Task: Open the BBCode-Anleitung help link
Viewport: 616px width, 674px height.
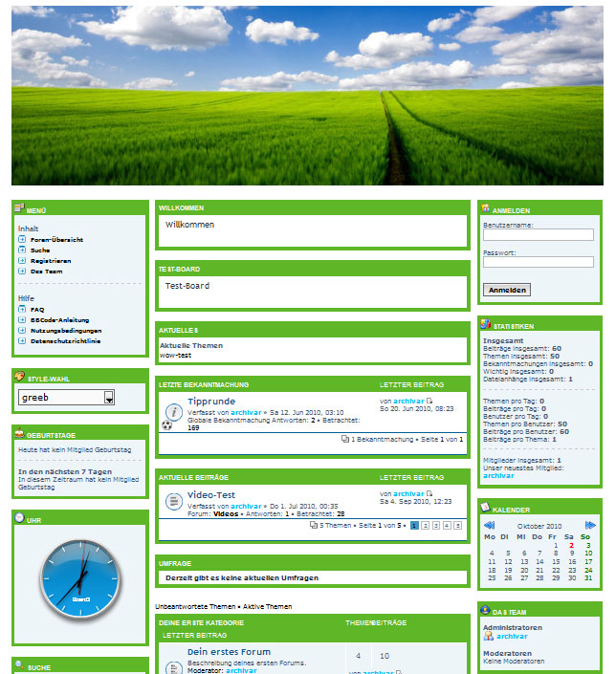Action: [x=59, y=319]
